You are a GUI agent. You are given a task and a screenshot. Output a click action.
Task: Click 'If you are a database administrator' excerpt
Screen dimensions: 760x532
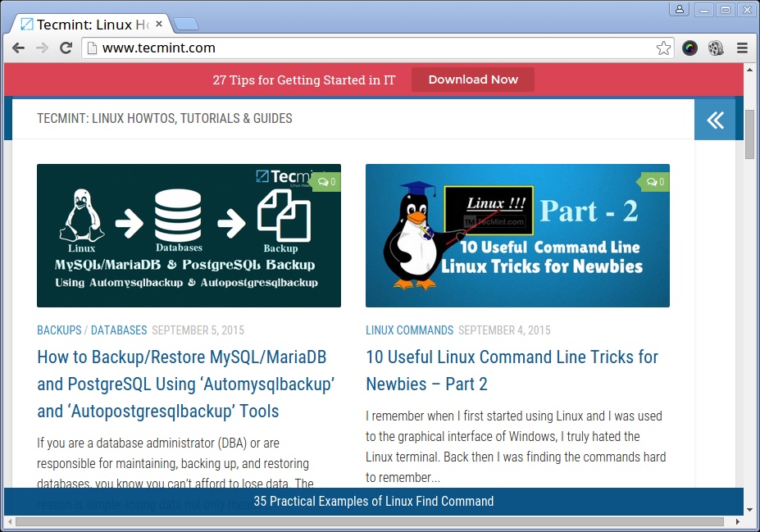coord(175,463)
